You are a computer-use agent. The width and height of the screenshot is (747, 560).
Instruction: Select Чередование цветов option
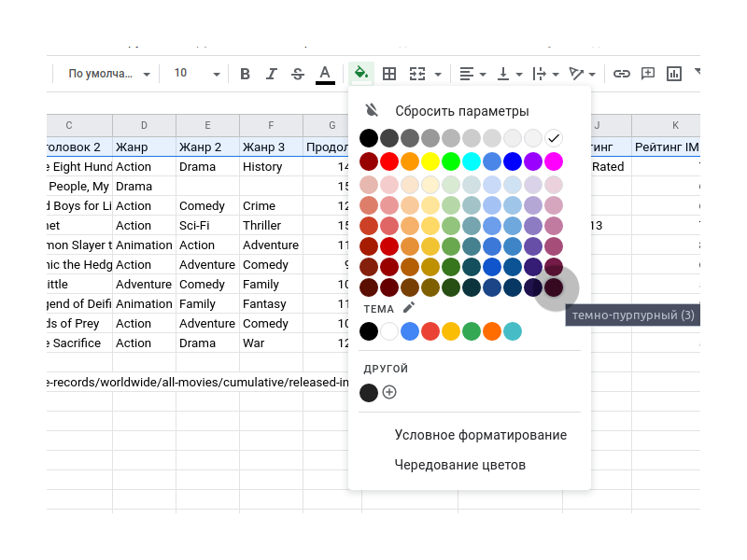[459, 465]
